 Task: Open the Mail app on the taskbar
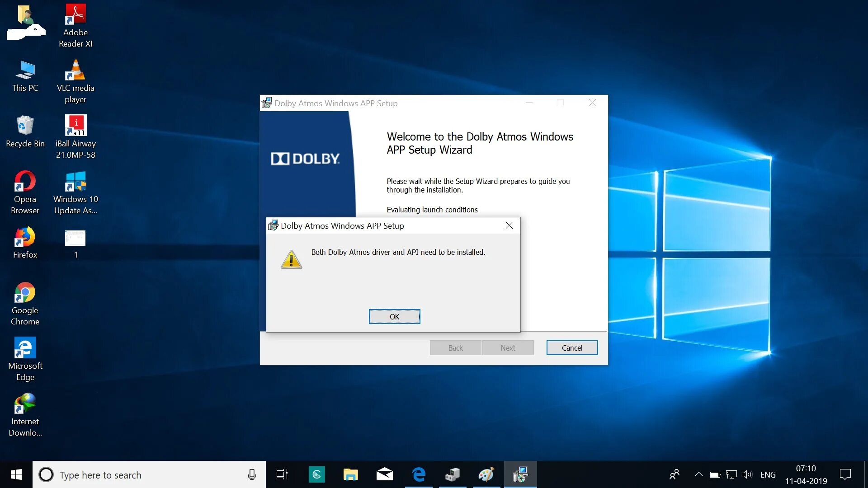(384, 474)
